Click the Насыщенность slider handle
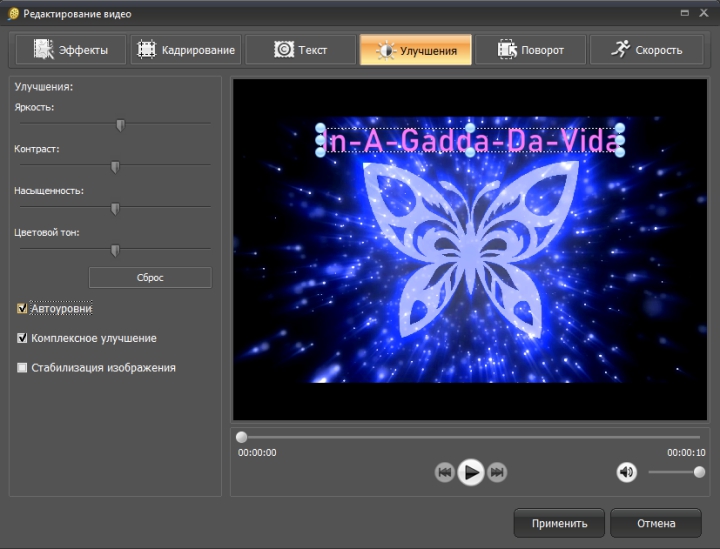Image resolution: width=720 pixels, height=549 pixels. pyautogui.click(x=115, y=208)
